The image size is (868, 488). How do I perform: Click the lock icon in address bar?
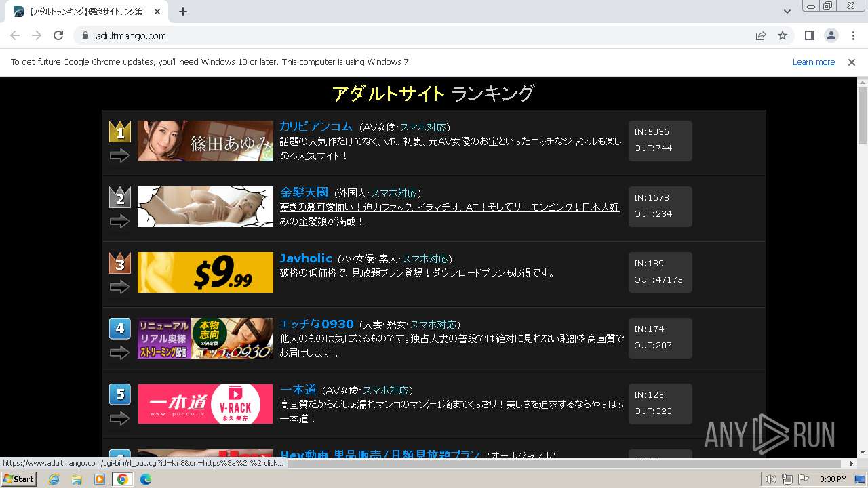coord(85,36)
